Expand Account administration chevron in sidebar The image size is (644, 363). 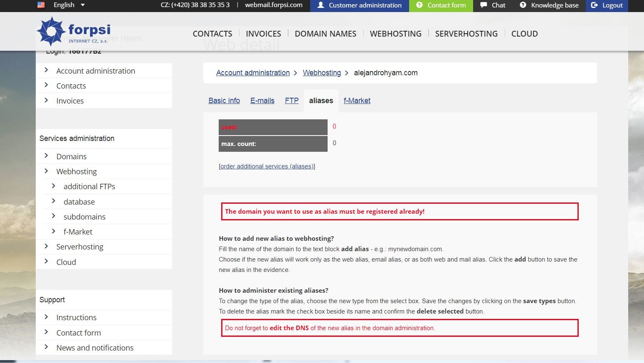pyautogui.click(x=46, y=70)
